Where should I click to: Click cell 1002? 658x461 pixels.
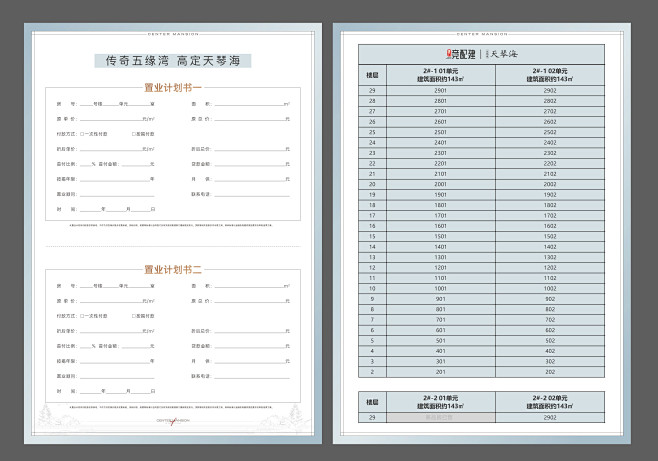click(x=550, y=289)
